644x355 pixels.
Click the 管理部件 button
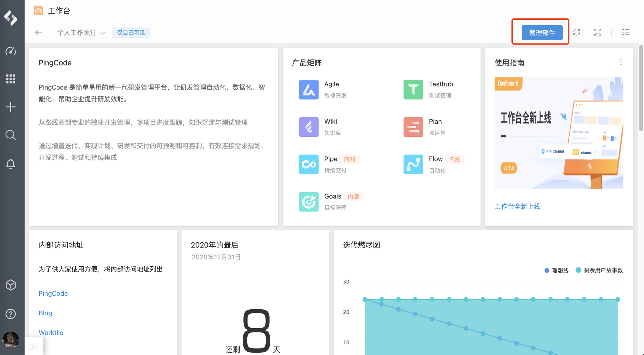[542, 33]
